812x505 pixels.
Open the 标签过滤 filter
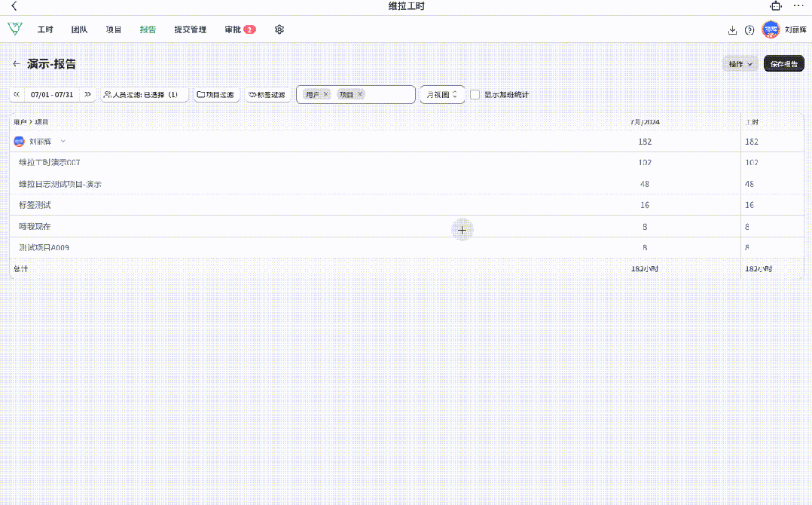267,94
